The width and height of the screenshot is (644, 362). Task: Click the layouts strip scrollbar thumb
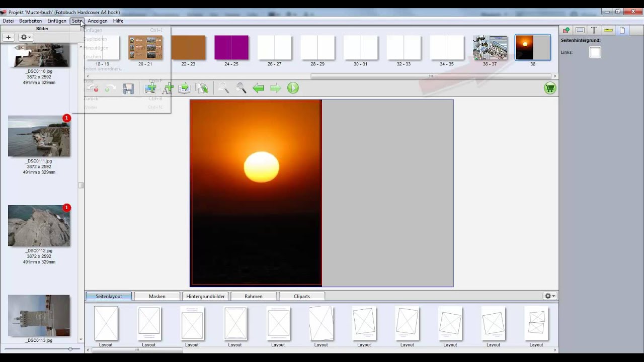pyautogui.click(x=137, y=350)
